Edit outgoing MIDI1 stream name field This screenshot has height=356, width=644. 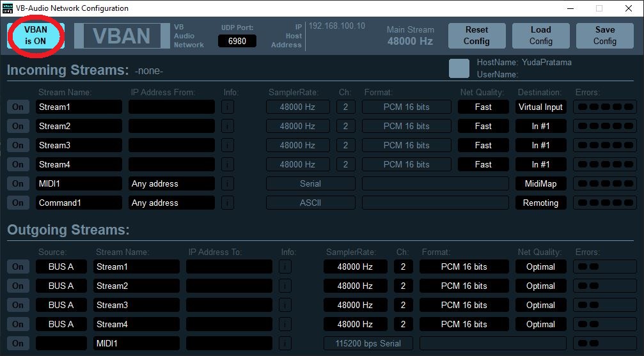click(136, 343)
